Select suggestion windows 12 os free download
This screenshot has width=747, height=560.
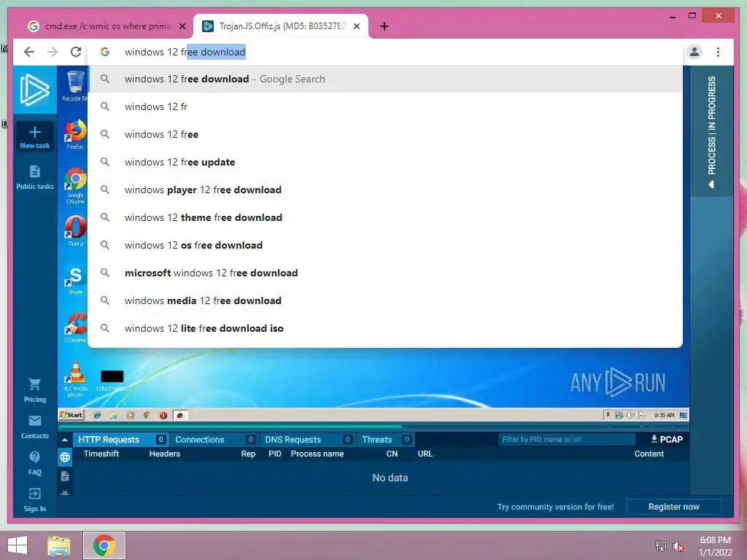point(385,245)
